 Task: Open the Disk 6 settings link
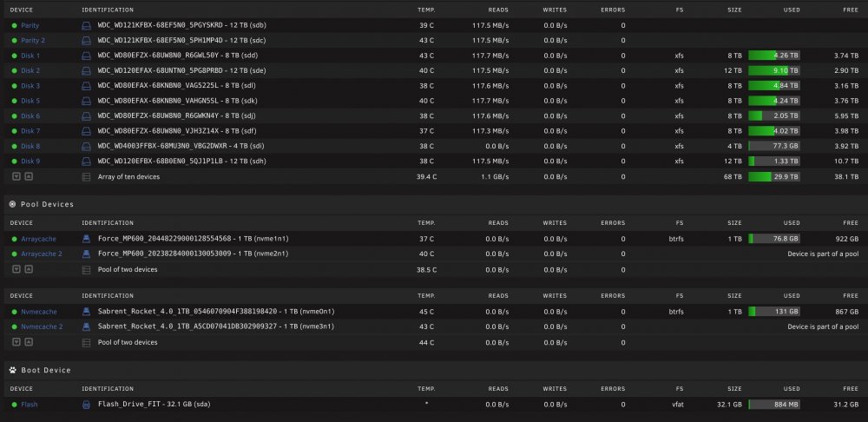(x=30, y=115)
